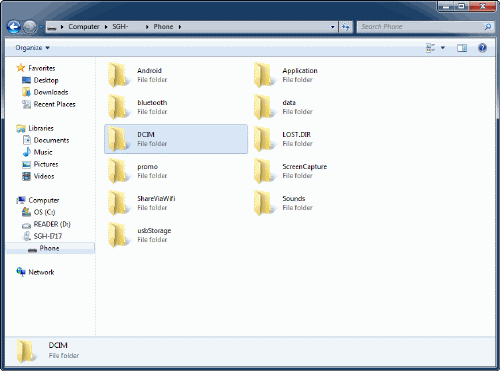Minimize the Explorer window
This screenshot has height=371, width=500.
[x=447, y=6]
